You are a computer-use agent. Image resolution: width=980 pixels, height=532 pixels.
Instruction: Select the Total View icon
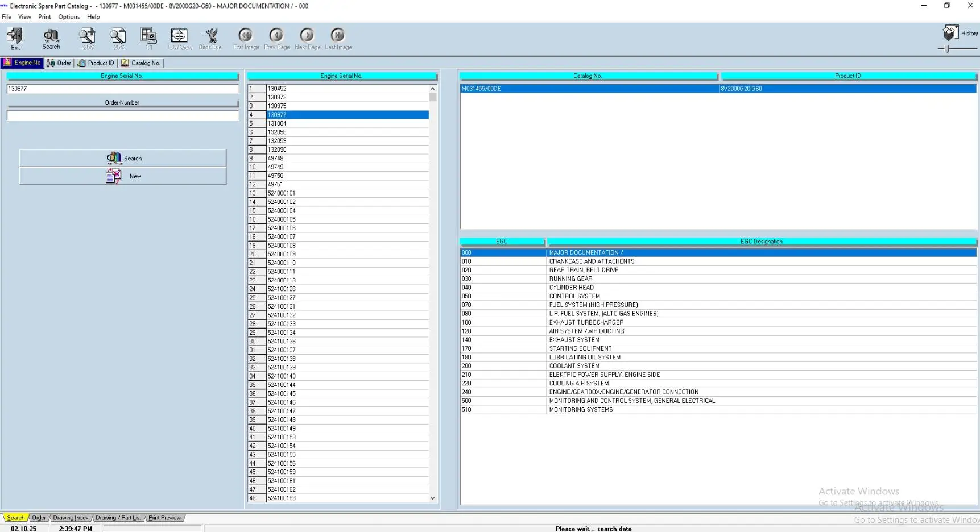point(179,38)
